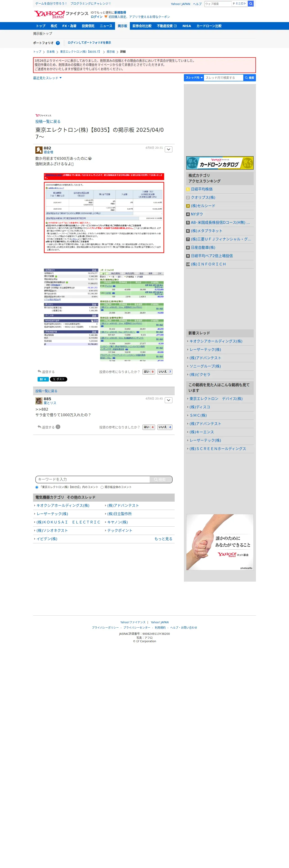Click the header ヘルプ link
The height and width of the screenshot is (868, 289).
click(x=197, y=4)
